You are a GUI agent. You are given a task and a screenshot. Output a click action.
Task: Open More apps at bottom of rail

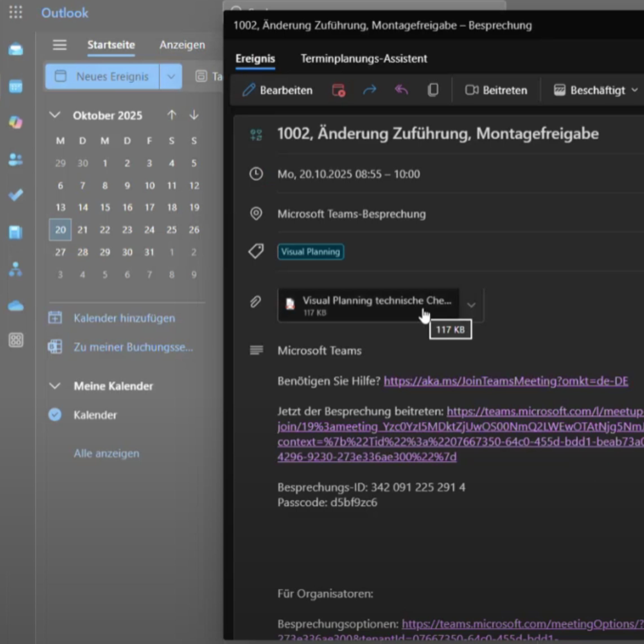click(x=16, y=340)
